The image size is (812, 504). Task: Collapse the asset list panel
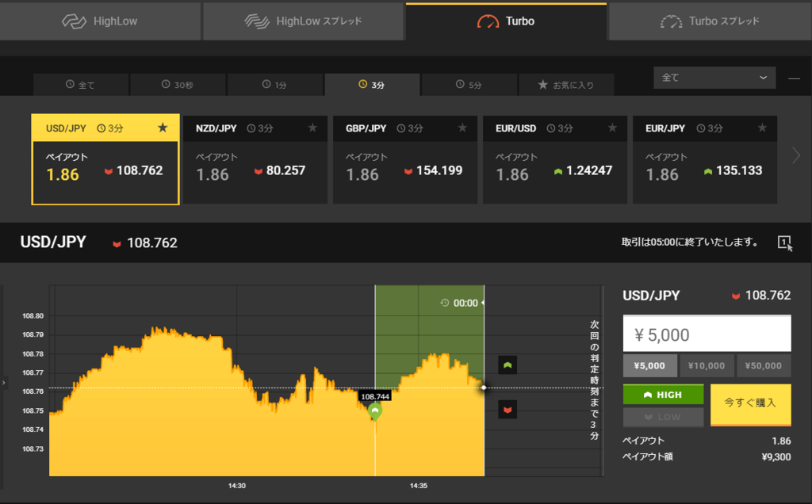tap(793, 78)
